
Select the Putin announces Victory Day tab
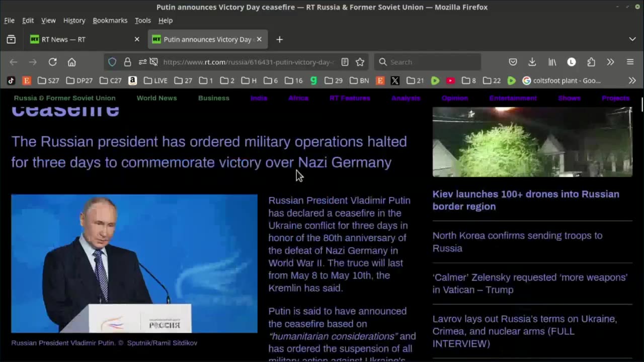208,39
